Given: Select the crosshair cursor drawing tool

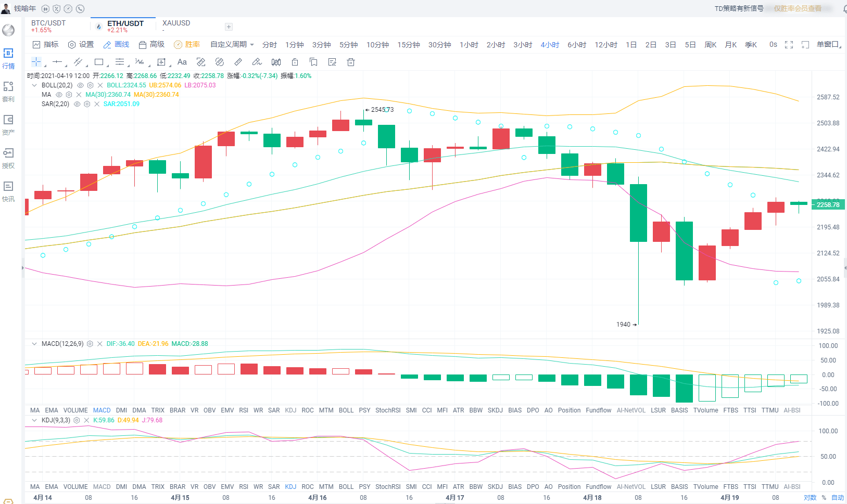Looking at the screenshot, I should pos(36,62).
